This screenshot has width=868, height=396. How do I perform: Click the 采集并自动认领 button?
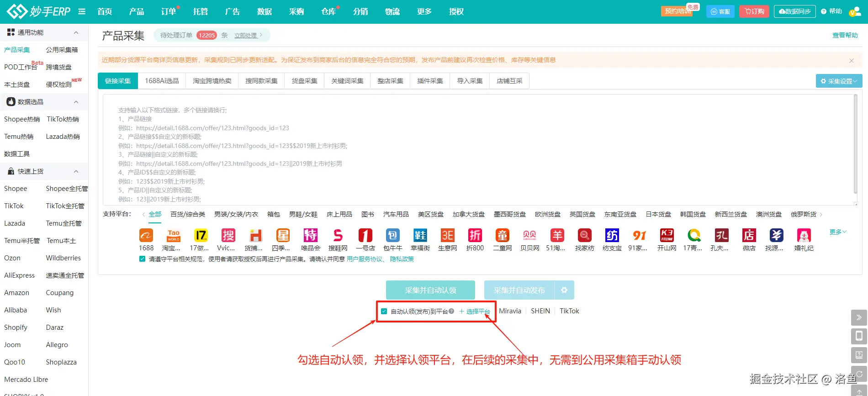pyautogui.click(x=430, y=290)
